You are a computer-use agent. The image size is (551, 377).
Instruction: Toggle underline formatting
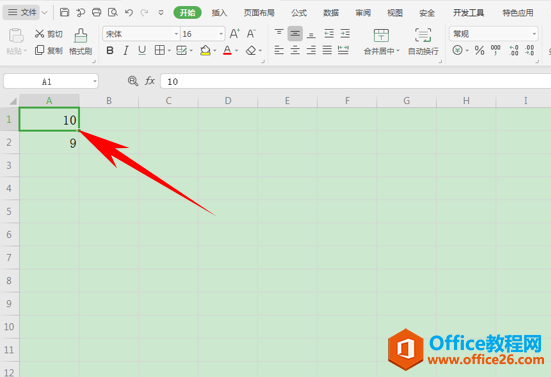click(x=142, y=51)
